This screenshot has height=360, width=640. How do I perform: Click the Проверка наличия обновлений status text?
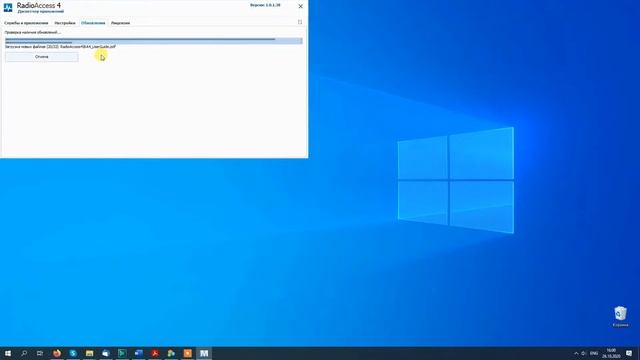point(33,32)
